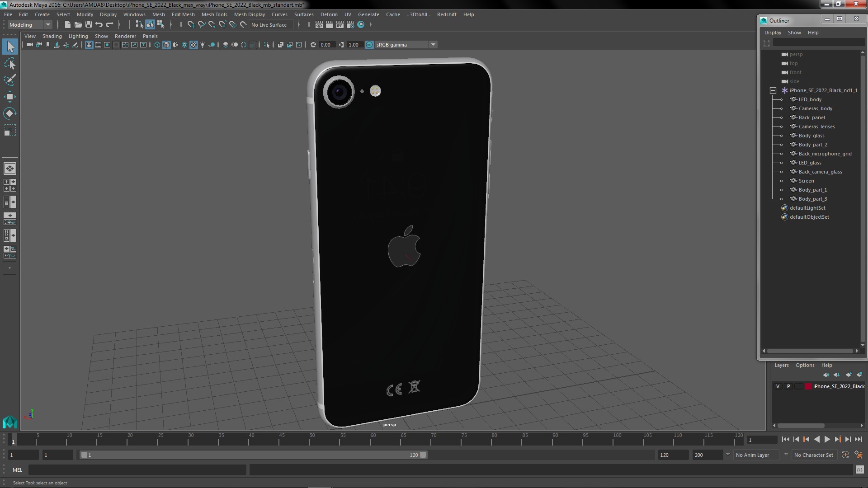Image resolution: width=868 pixels, height=488 pixels.
Task: Open Outliner Show menu
Action: (x=794, y=33)
